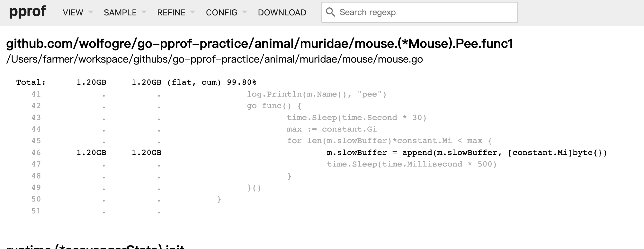Click the 1.20GB flat value on line 46
This screenshot has height=249, width=644.
(91, 153)
